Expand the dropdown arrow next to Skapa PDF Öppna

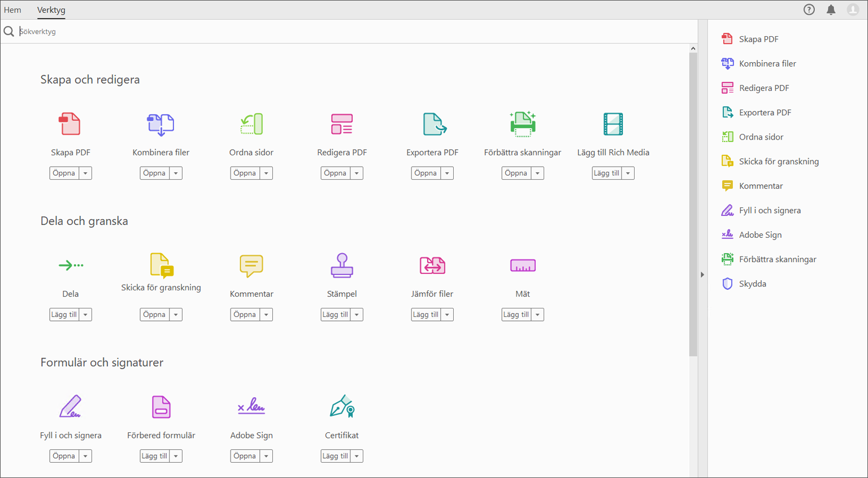85,173
